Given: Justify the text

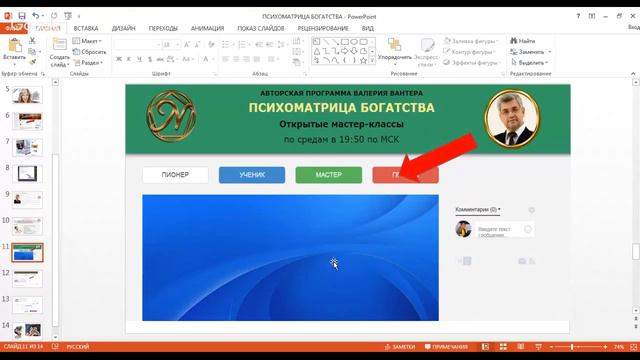Looking at the screenshot, I should pyautogui.click(x=257, y=60).
